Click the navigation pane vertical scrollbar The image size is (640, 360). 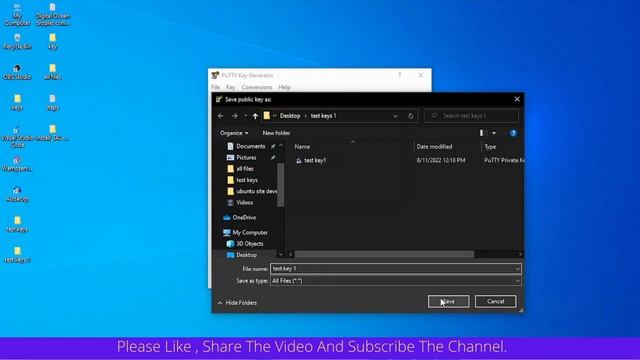(x=280, y=184)
